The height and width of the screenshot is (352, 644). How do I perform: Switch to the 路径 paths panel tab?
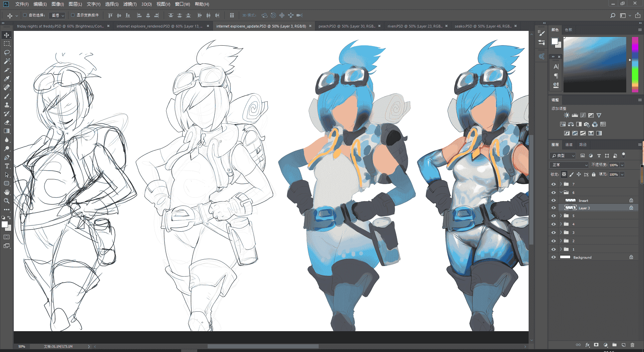point(583,145)
